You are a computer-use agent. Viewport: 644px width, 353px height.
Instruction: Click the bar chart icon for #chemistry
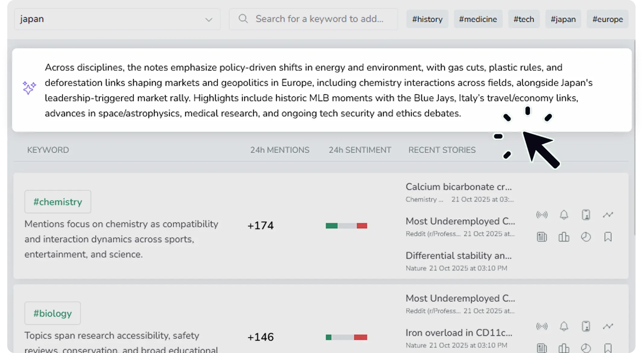564,237
